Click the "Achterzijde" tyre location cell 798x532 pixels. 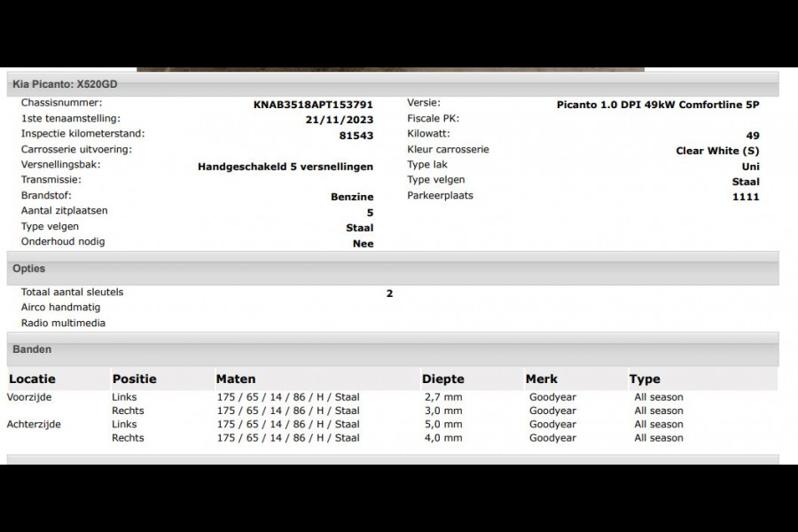pyautogui.click(x=34, y=424)
